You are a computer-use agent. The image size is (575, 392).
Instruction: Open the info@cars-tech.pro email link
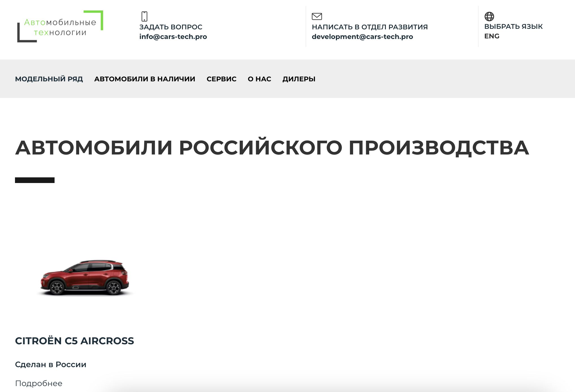[x=173, y=37]
